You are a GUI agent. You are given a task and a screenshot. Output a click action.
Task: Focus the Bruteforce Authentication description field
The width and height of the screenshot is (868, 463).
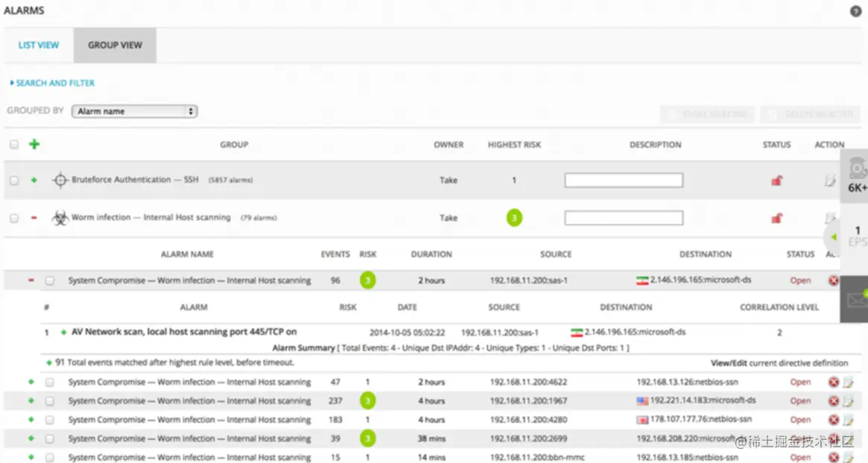coord(624,180)
